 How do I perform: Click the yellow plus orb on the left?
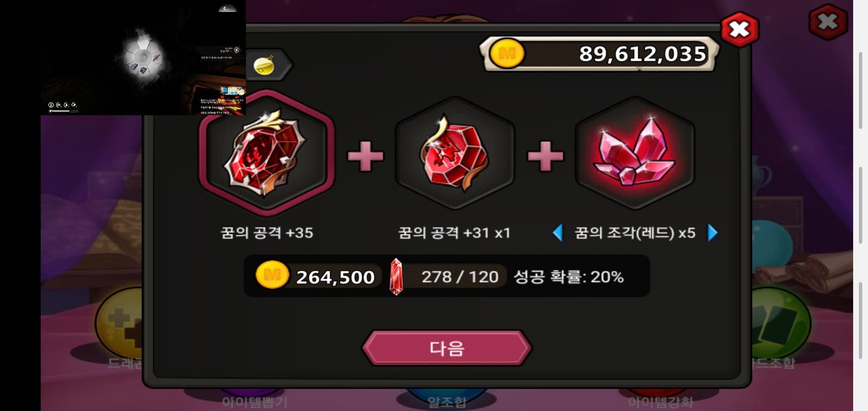pos(118,323)
